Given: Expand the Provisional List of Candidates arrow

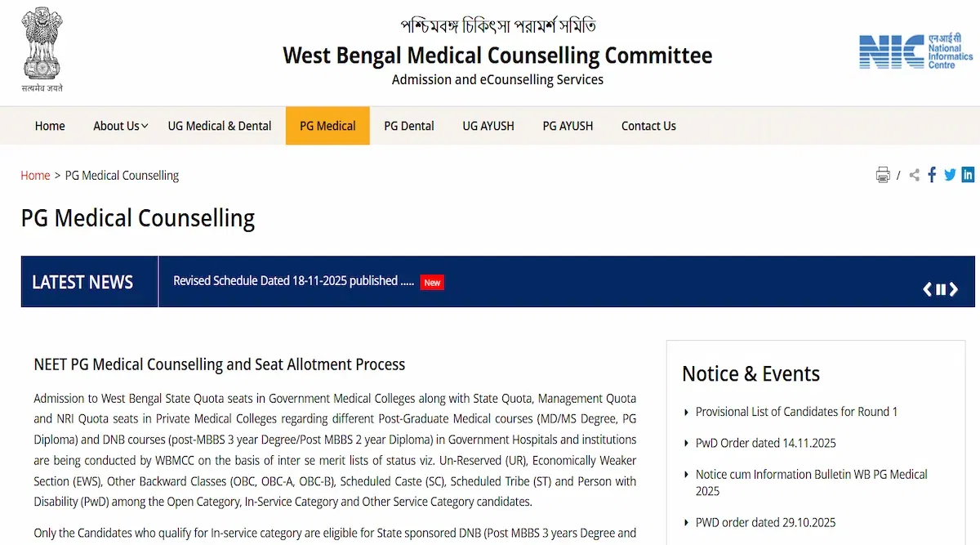Looking at the screenshot, I should click(687, 412).
